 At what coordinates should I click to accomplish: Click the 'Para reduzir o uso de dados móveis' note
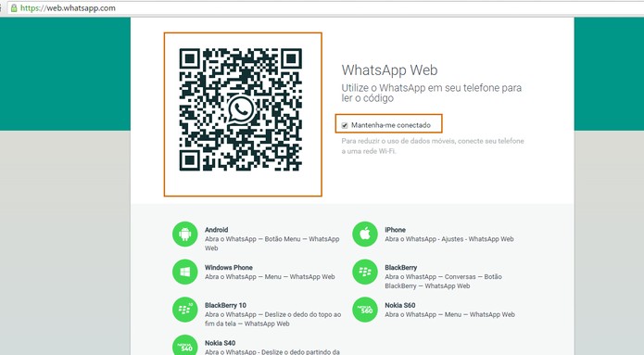[433, 146]
